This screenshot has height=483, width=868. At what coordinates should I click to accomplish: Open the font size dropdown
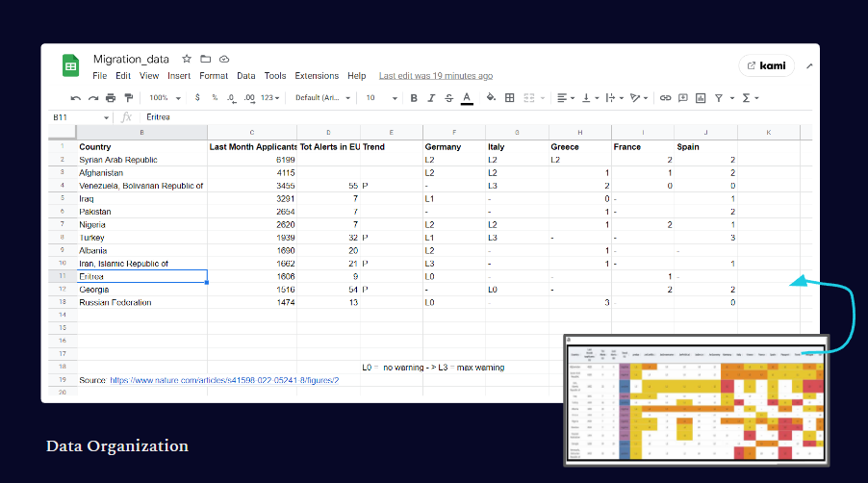pyautogui.click(x=381, y=98)
